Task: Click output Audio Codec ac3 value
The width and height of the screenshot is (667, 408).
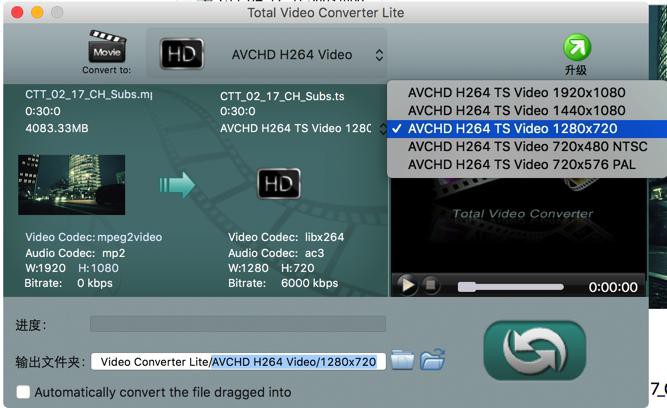Action: pyautogui.click(x=314, y=253)
